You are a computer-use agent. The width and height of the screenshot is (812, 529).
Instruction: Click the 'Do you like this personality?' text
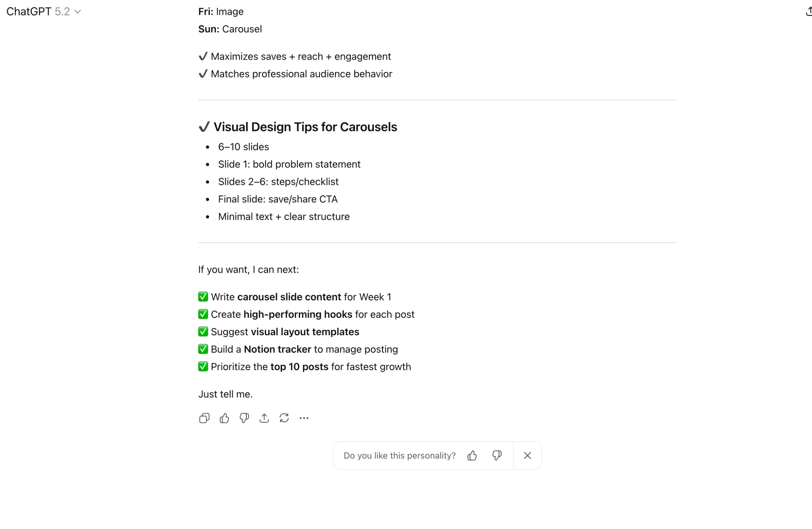pos(400,456)
